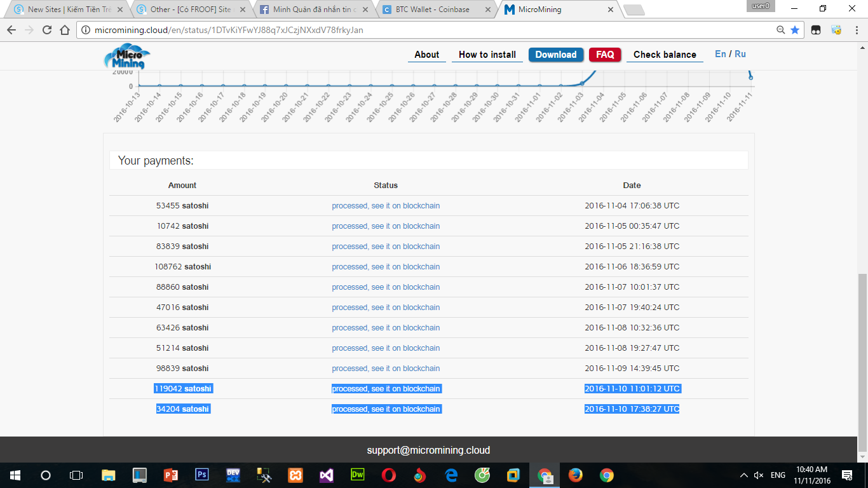
Task: Open the Windows Start menu
Action: click(x=15, y=475)
